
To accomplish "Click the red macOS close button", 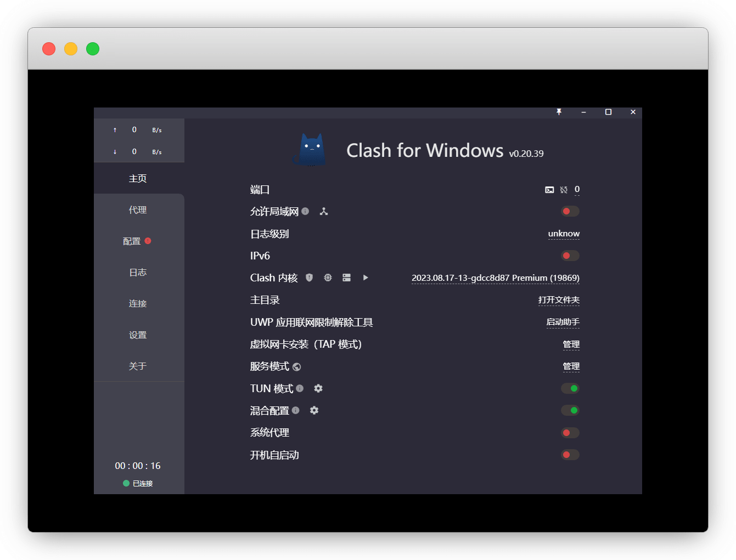I will coord(49,49).
